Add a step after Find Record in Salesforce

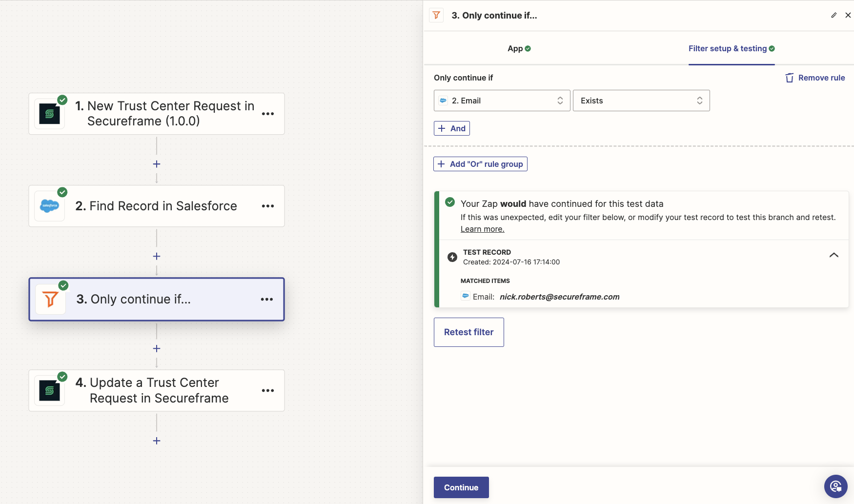(x=157, y=256)
